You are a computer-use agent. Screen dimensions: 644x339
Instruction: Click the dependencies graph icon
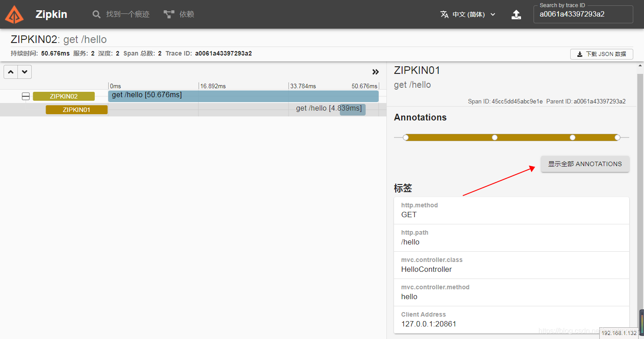coord(169,14)
